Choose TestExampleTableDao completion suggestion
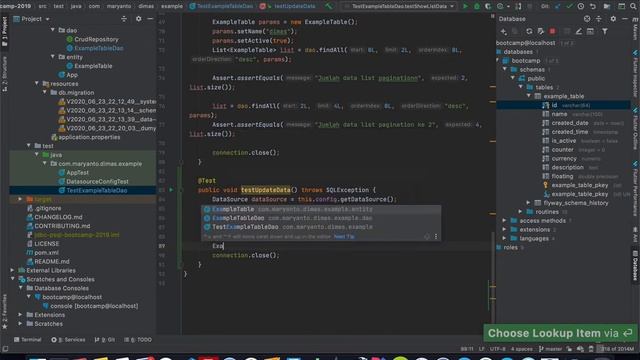This screenshot has width=640, height=360. point(321,227)
